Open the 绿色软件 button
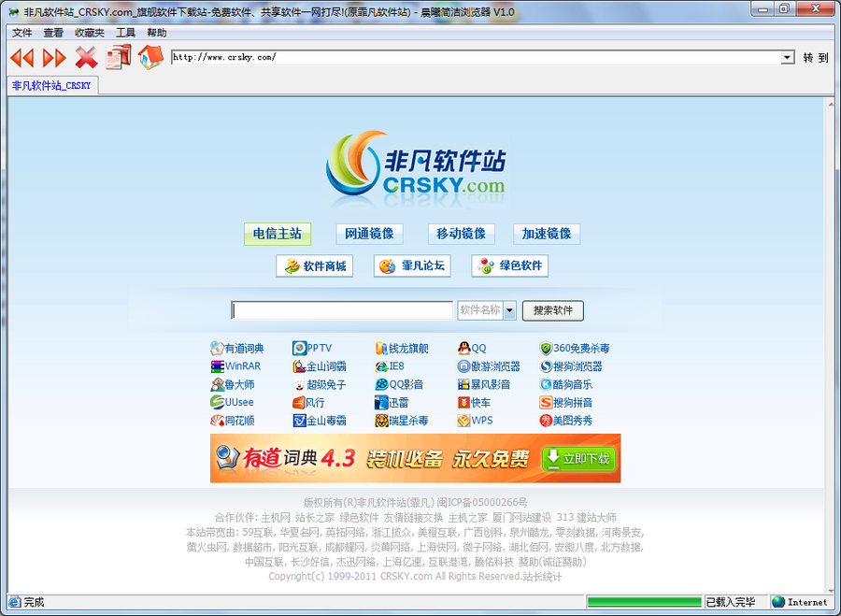This screenshot has width=841, height=616. 509,266
